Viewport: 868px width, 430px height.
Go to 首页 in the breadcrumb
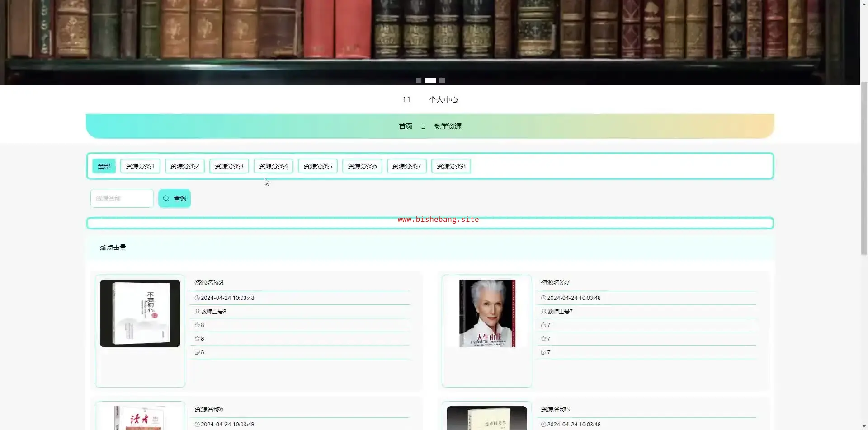pos(405,126)
